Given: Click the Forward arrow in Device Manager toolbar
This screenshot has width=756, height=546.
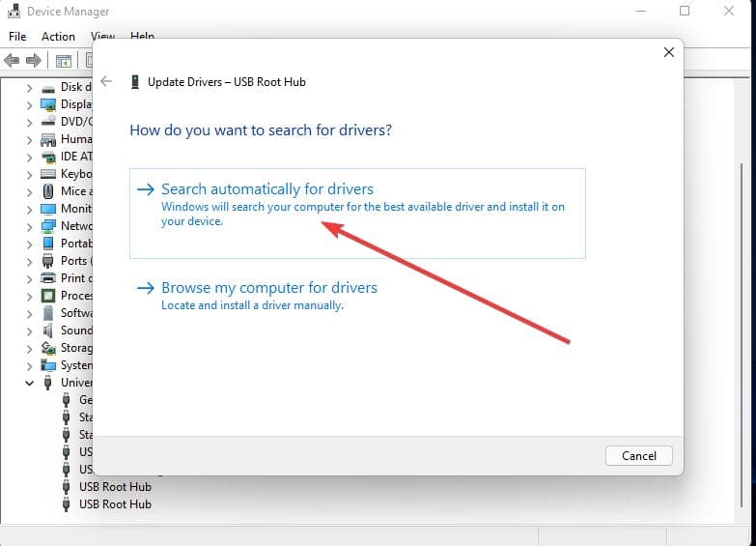Looking at the screenshot, I should coord(34,61).
